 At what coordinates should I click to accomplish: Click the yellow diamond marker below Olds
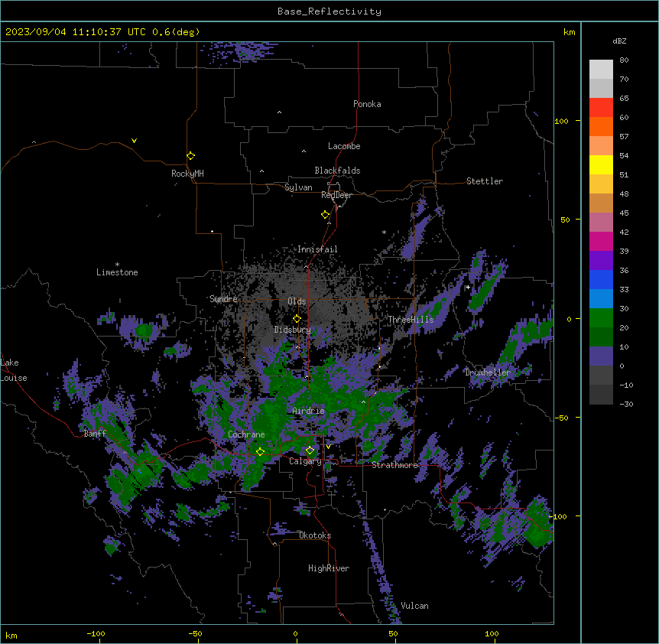tap(297, 319)
